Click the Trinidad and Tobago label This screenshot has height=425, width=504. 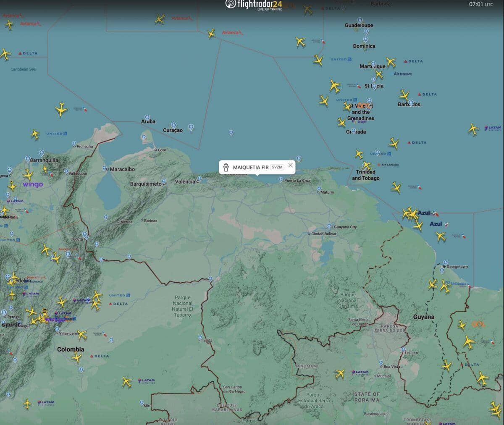pos(365,175)
